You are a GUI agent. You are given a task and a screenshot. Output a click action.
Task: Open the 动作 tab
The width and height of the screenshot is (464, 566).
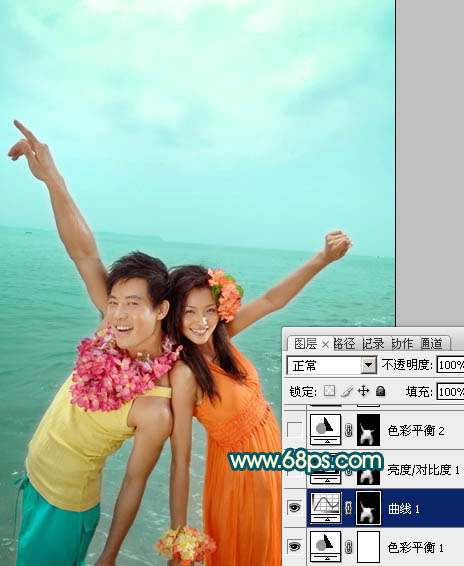pos(402,344)
